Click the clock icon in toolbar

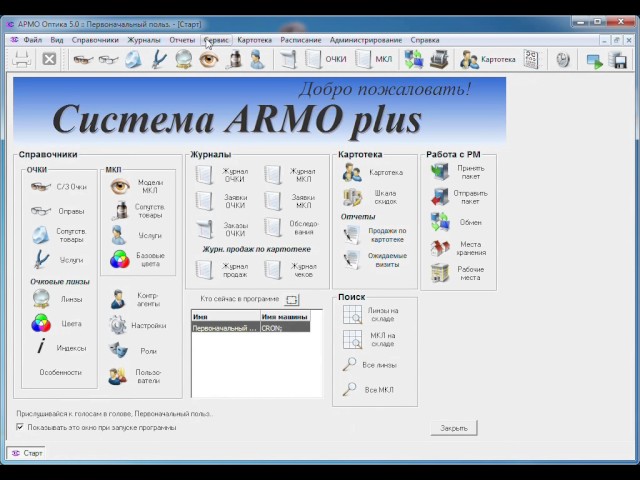(x=563, y=60)
